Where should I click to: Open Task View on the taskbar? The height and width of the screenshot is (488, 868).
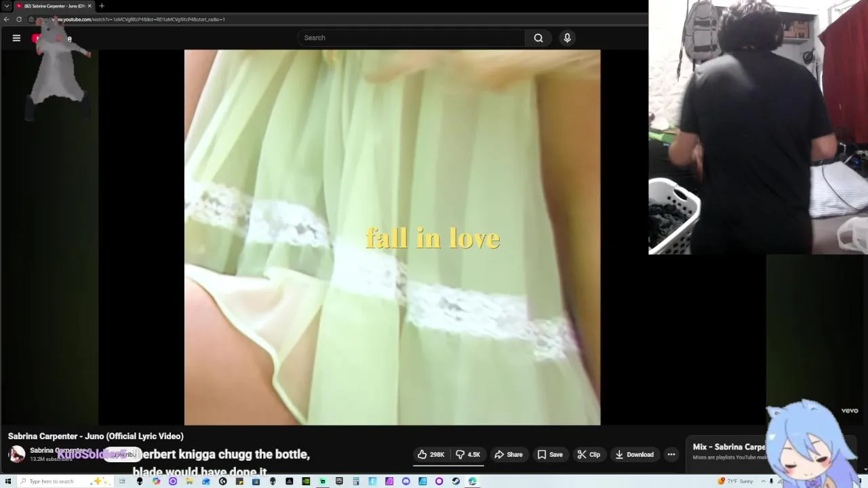tap(122, 481)
